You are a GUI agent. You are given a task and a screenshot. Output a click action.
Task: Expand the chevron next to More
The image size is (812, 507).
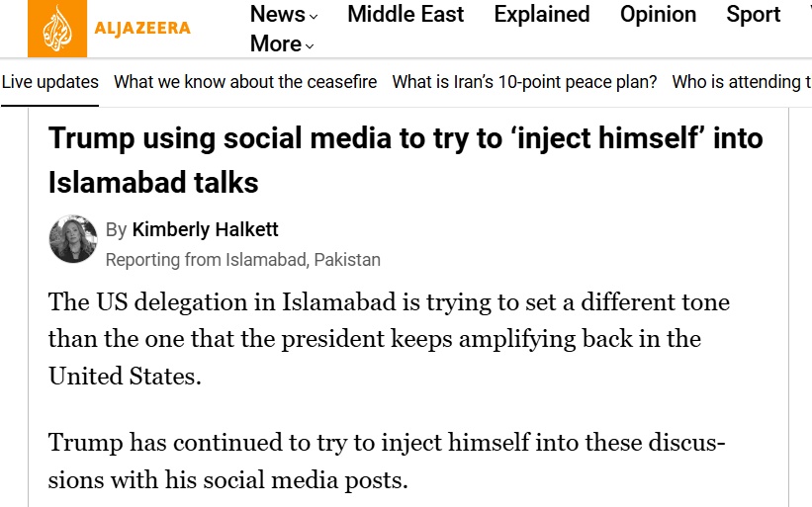pos(310,46)
